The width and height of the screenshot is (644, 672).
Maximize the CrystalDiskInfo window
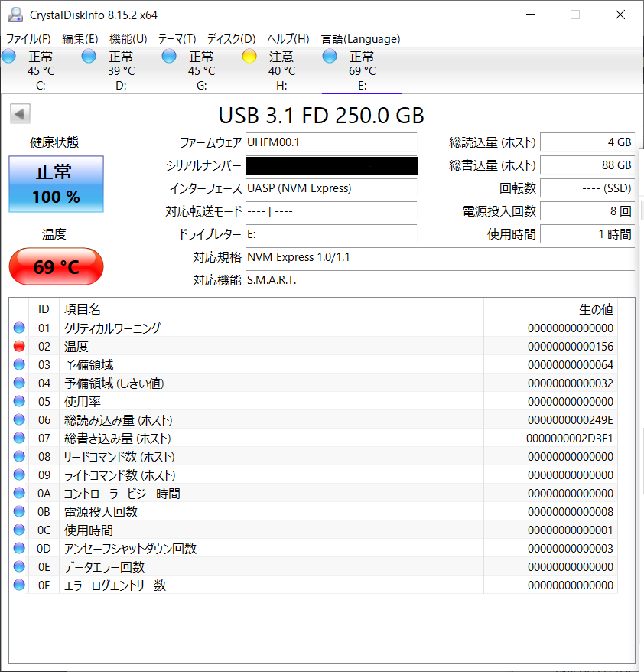575,15
